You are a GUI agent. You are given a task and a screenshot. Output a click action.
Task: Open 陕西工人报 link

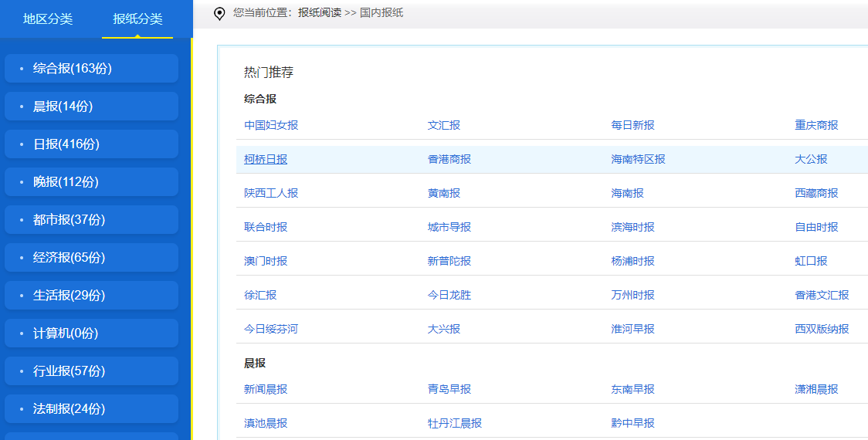point(271,193)
